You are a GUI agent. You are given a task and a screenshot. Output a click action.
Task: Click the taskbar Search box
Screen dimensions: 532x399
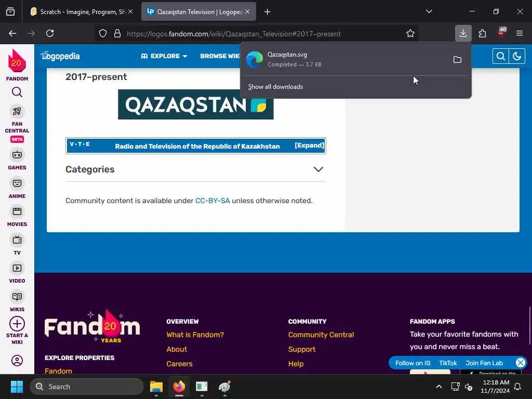(x=87, y=387)
